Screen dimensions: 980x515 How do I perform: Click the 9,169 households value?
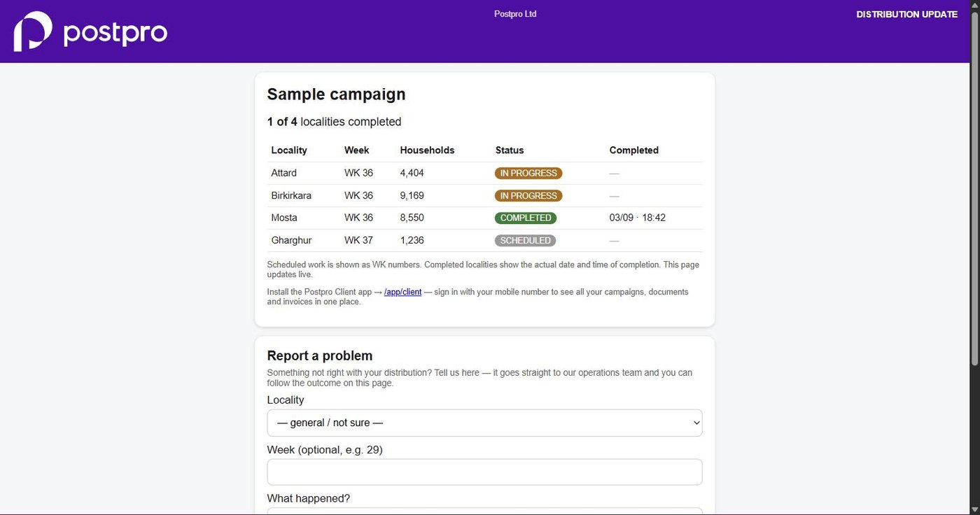click(x=412, y=195)
